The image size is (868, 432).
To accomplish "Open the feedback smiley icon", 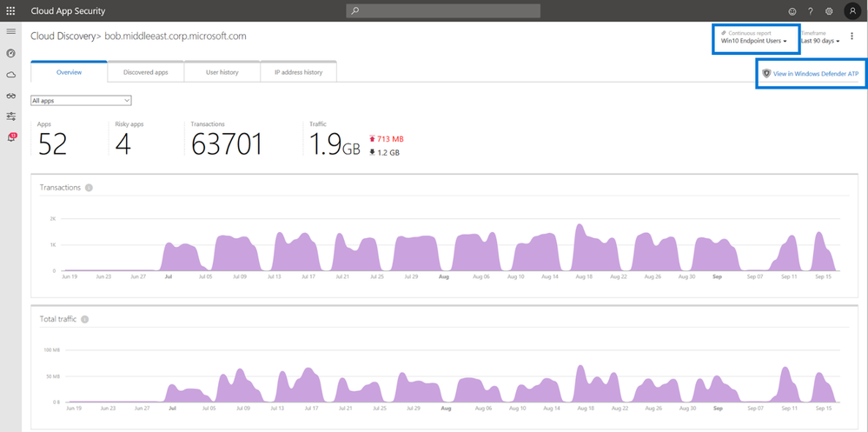I will pos(792,11).
